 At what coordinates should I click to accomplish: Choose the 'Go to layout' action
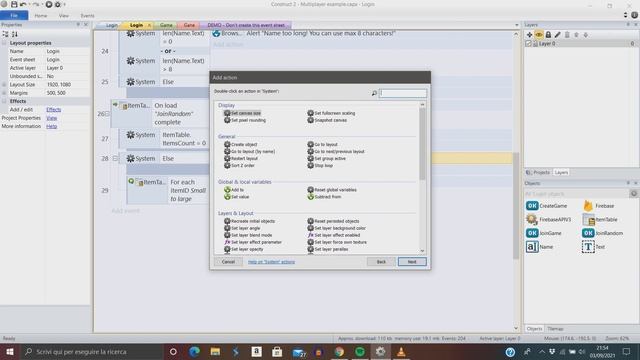click(322, 144)
